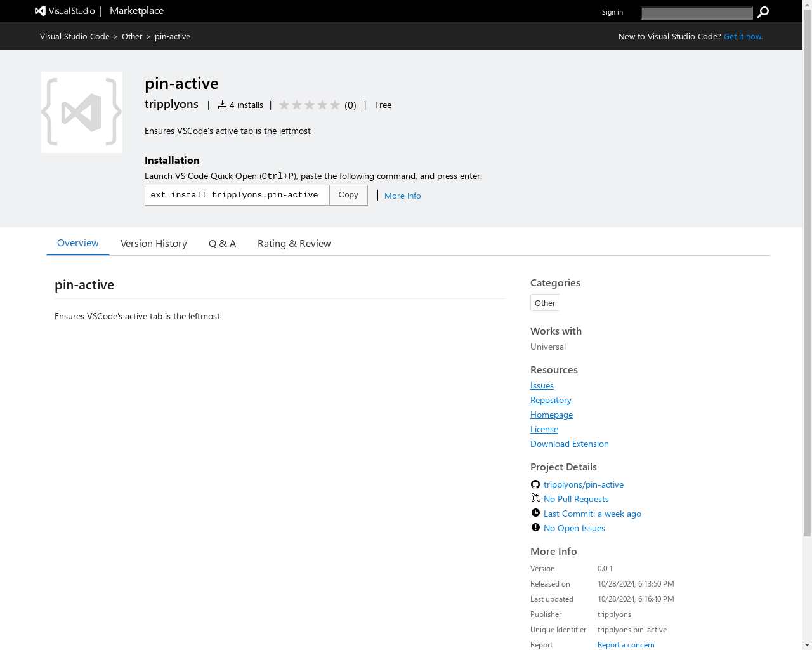This screenshot has width=812, height=650.
Task: Open the More Info link
Action: (x=403, y=196)
